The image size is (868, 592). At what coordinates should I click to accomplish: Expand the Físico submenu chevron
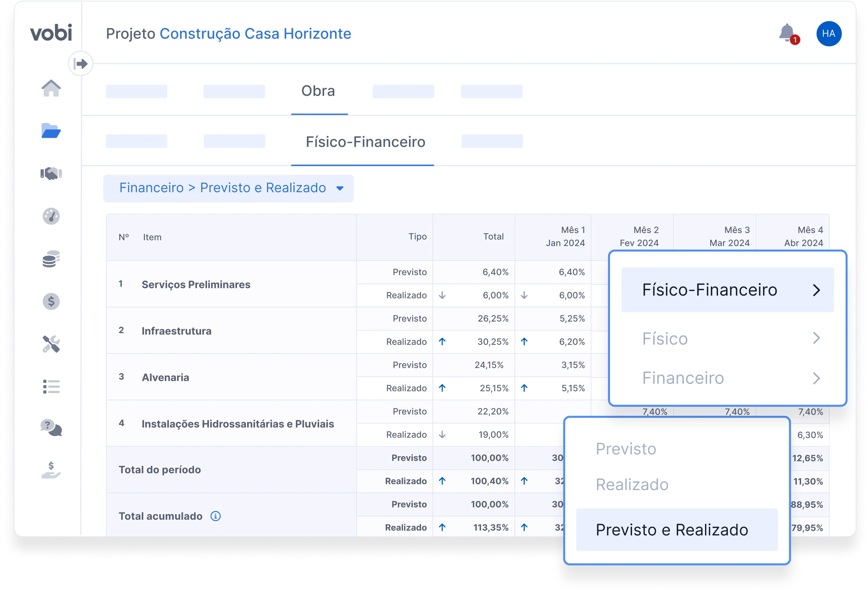tap(816, 338)
